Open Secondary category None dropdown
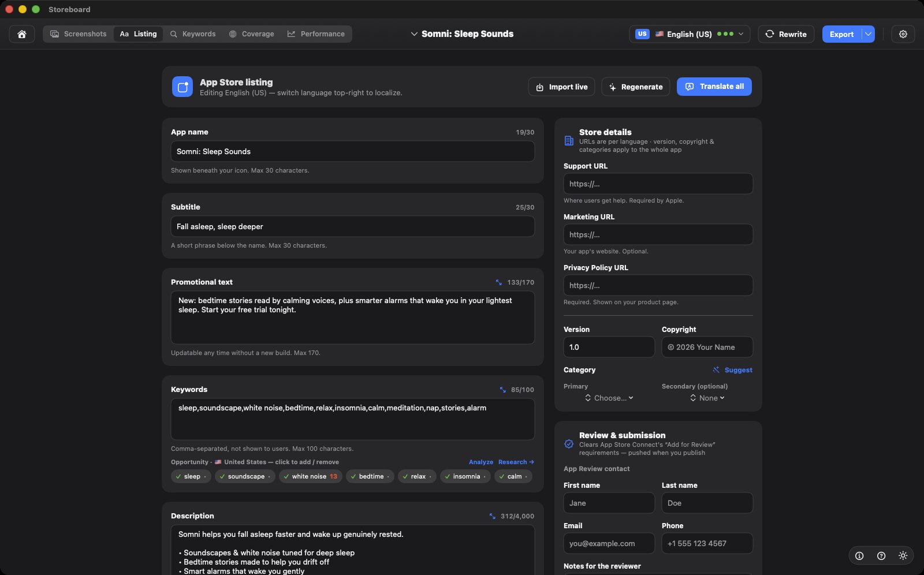 point(707,398)
